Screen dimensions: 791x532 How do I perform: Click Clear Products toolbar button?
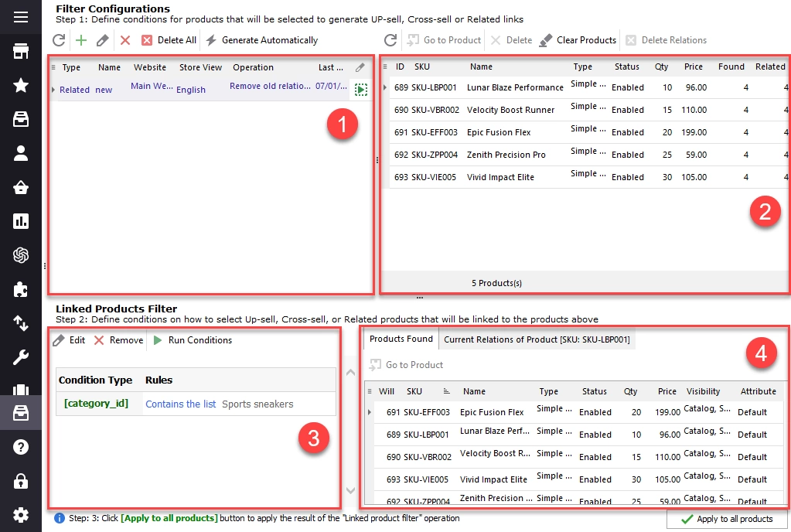[578, 40]
